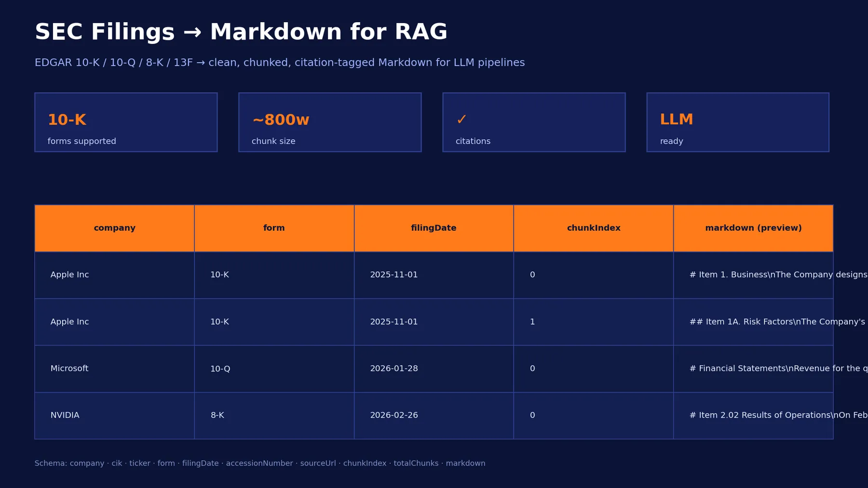This screenshot has width=868, height=488.
Task: Sort by the form column header
Action: point(274,228)
